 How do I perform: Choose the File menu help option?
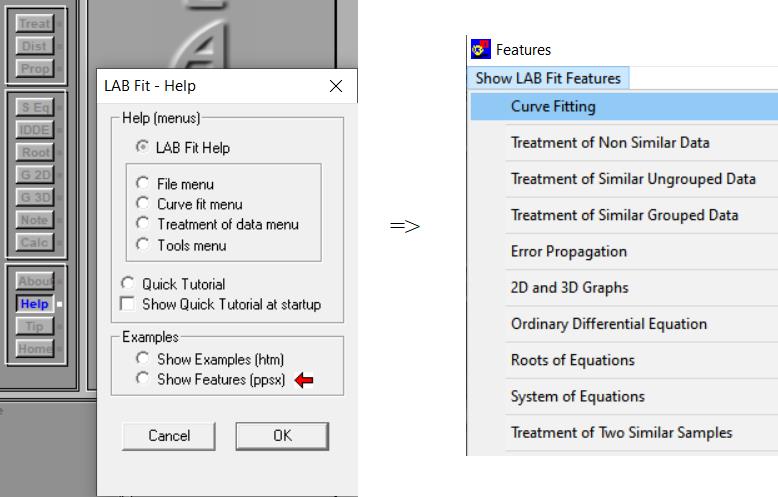click(x=142, y=184)
